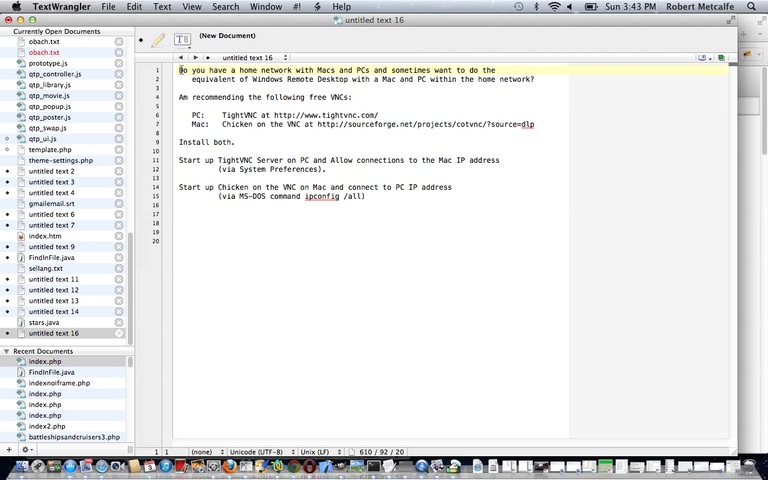Screen dimensions: 768x480
Task: Click the Recent Documents scrollbar thumb
Action: [x=130, y=362]
